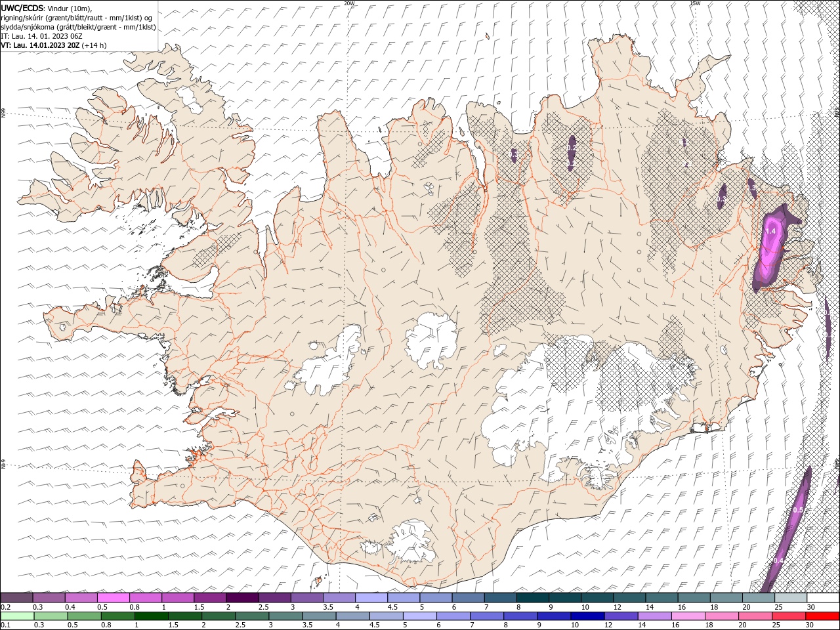Click the 'IT: Lau. 14. 01. 2023 06Z' line

click(41, 36)
